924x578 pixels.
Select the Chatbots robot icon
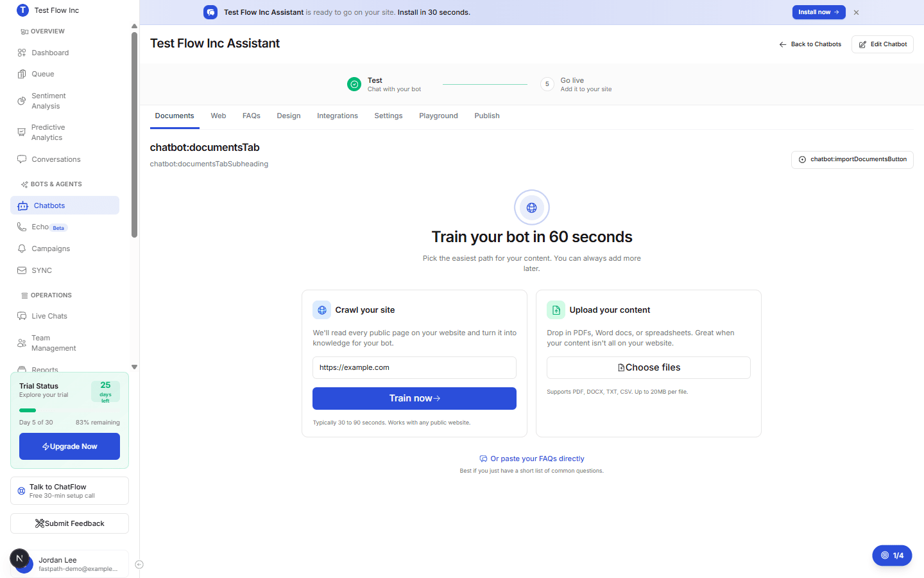[23, 206]
